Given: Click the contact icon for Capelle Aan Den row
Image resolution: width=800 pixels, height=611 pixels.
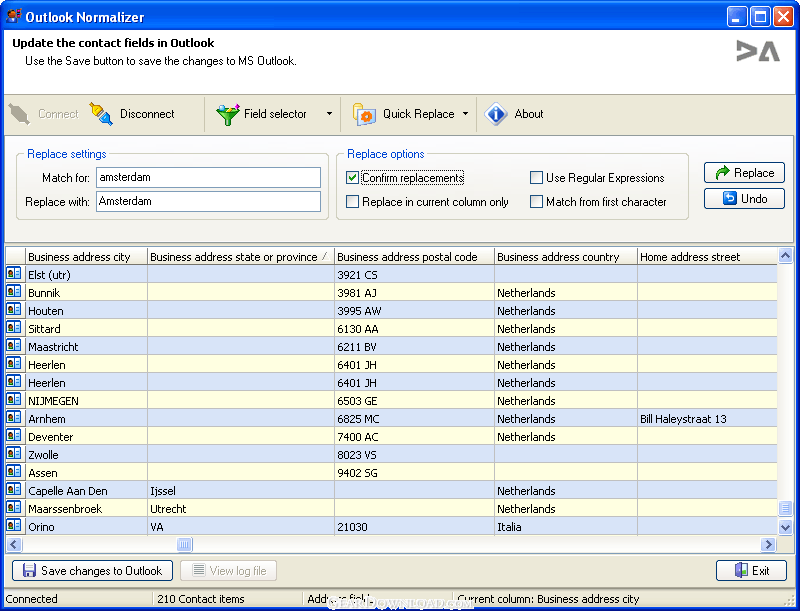Looking at the screenshot, I should pyautogui.click(x=14, y=489).
